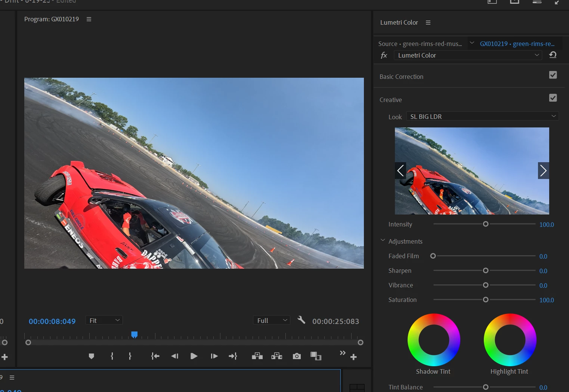The width and height of the screenshot is (569, 392).
Task: Click the fx effect toggle icon
Action: click(x=384, y=55)
